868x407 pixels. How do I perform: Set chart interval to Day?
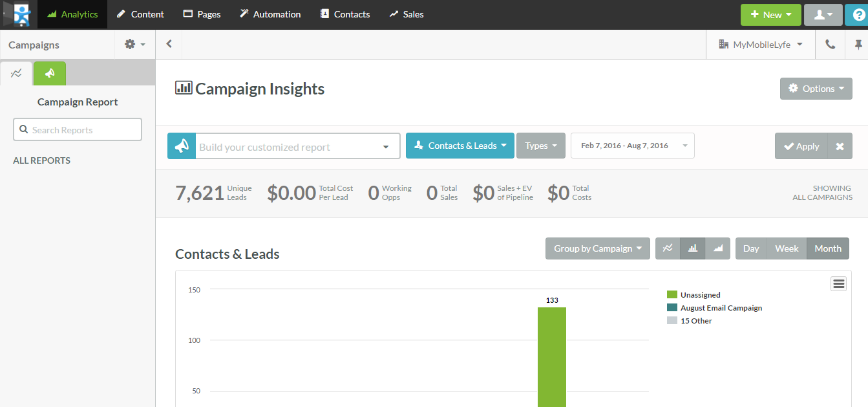[751, 248]
